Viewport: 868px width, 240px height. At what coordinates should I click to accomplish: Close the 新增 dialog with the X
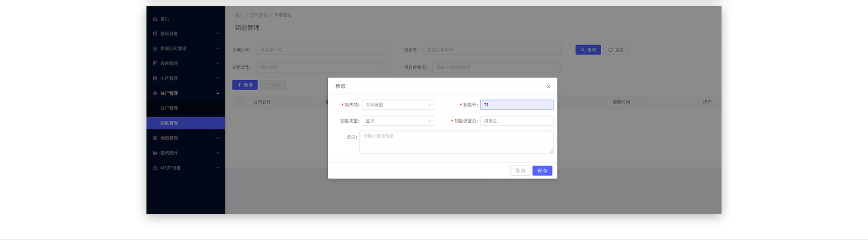(548, 86)
